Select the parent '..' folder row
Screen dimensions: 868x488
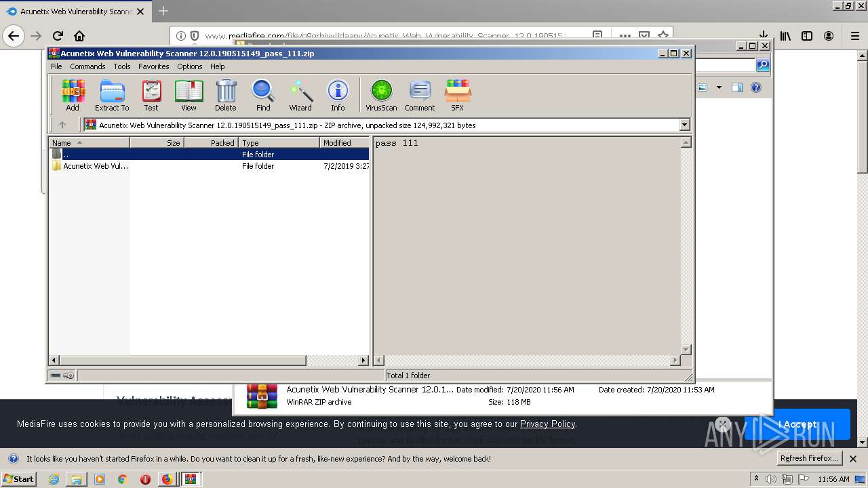[210, 154]
